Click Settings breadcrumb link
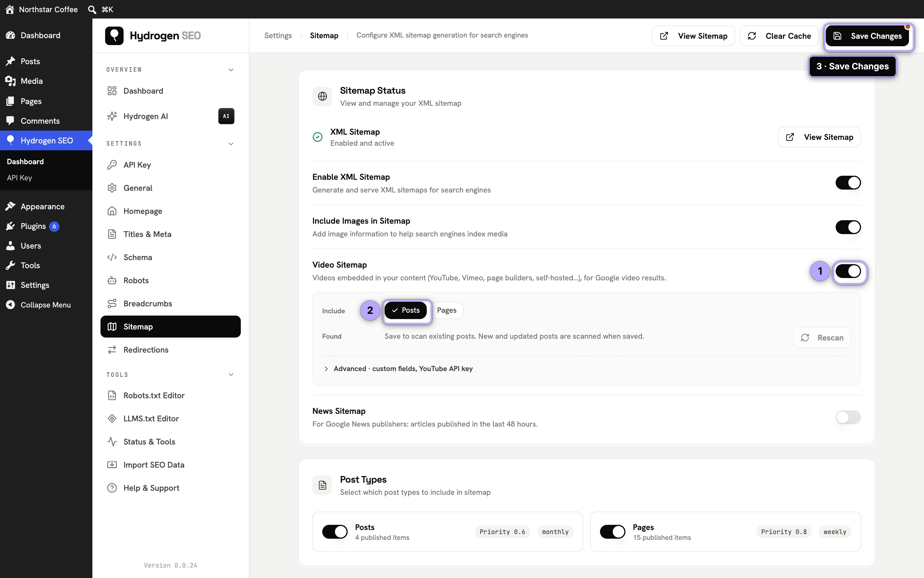 pyautogui.click(x=278, y=36)
